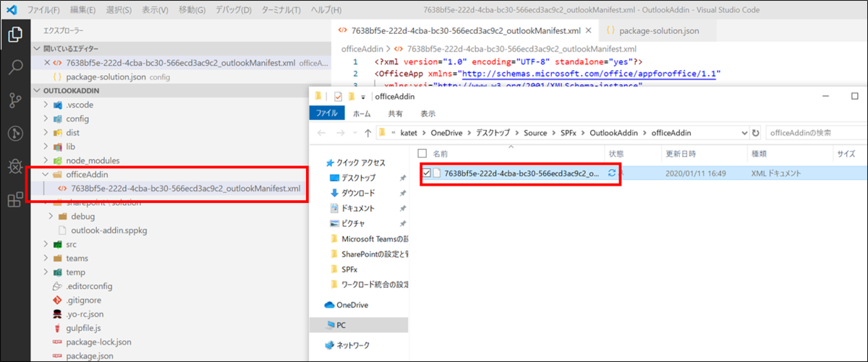868x362 pixels.
Task: Open the Extensions view in activity bar
Action: coord(15,200)
